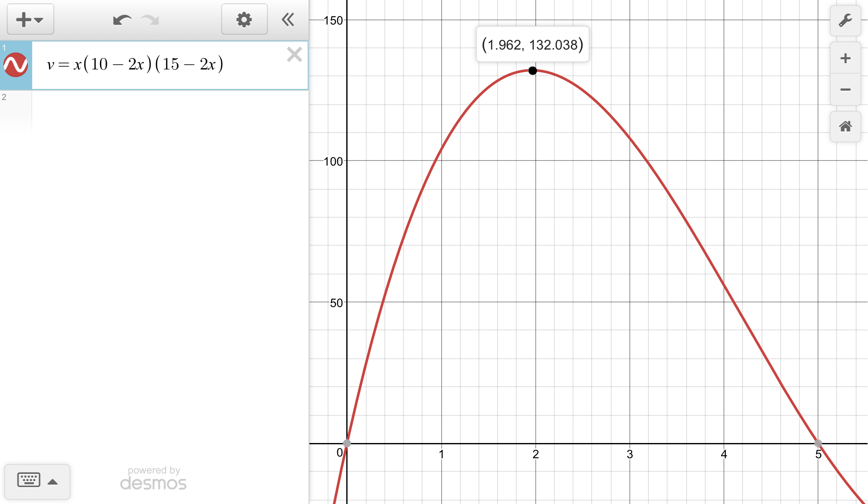The image size is (868, 504).
Task: Open the Add Item plus menu
Action: [x=30, y=19]
